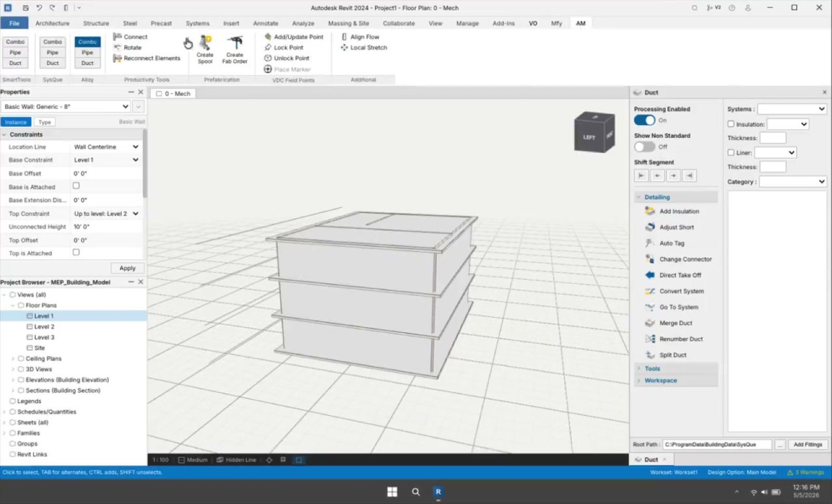Viewport: 832px width, 504px height.
Task: Click the Revit taskbar icon
Action: pyautogui.click(x=438, y=492)
